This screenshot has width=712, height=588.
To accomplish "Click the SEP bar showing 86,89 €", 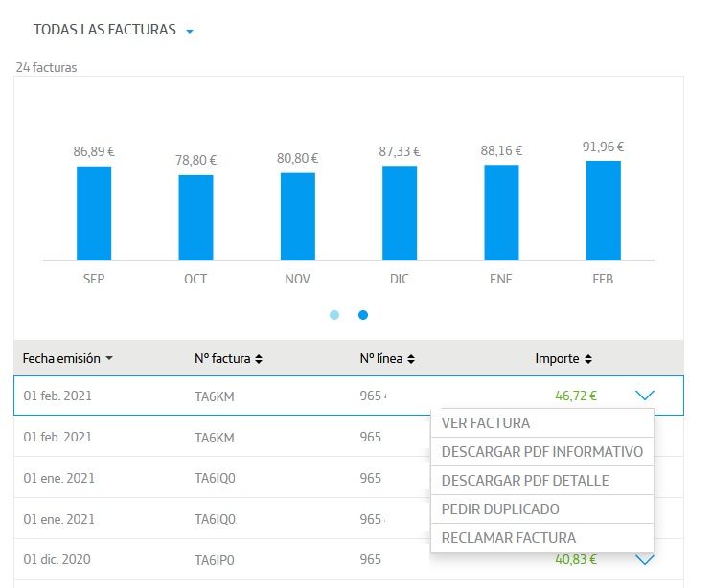I will tap(94, 213).
